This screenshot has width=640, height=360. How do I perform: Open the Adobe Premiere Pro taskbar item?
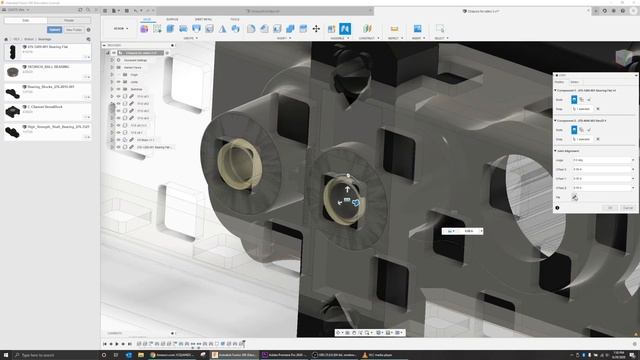point(284,355)
